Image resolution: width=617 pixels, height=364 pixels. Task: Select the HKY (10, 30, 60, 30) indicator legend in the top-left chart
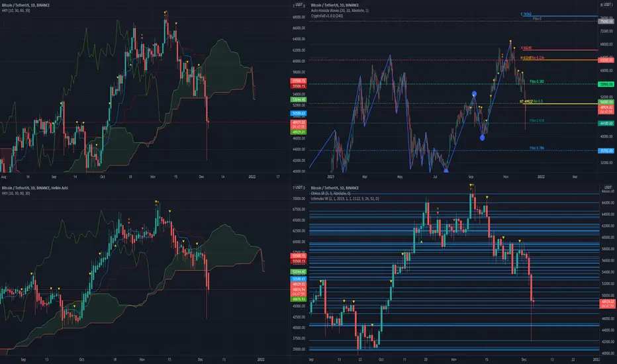pyautogui.click(x=16, y=11)
